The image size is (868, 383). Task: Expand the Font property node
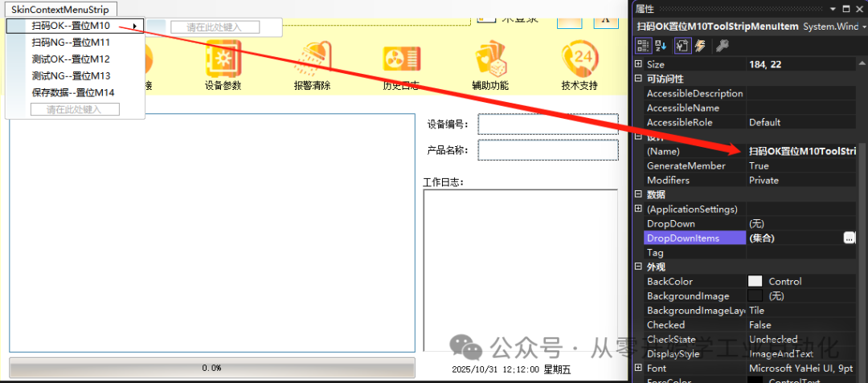pyautogui.click(x=637, y=368)
